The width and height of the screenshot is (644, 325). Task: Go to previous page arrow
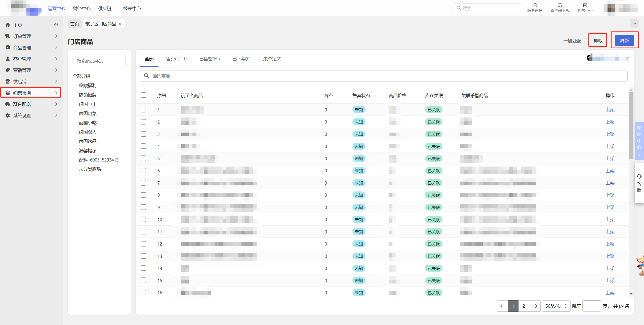(503, 306)
